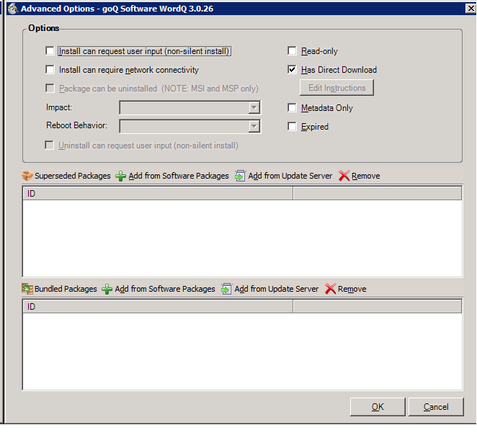Image resolution: width=477 pixels, height=448 pixels.
Task: Enable Metadata Only option
Action: click(292, 108)
